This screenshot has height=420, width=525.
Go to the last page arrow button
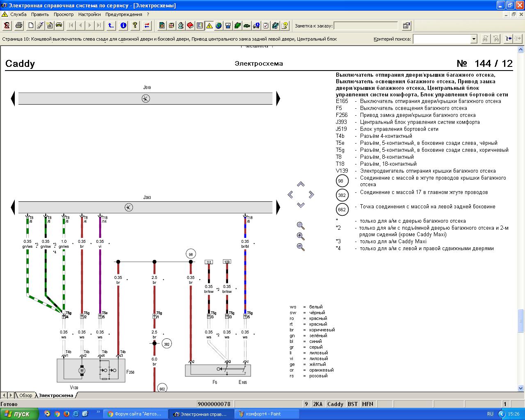click(x=99, y=25)
